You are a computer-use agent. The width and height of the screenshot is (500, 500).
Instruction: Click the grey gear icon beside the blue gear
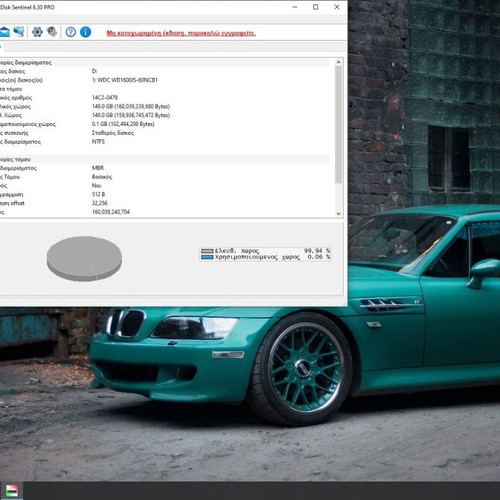52,32
